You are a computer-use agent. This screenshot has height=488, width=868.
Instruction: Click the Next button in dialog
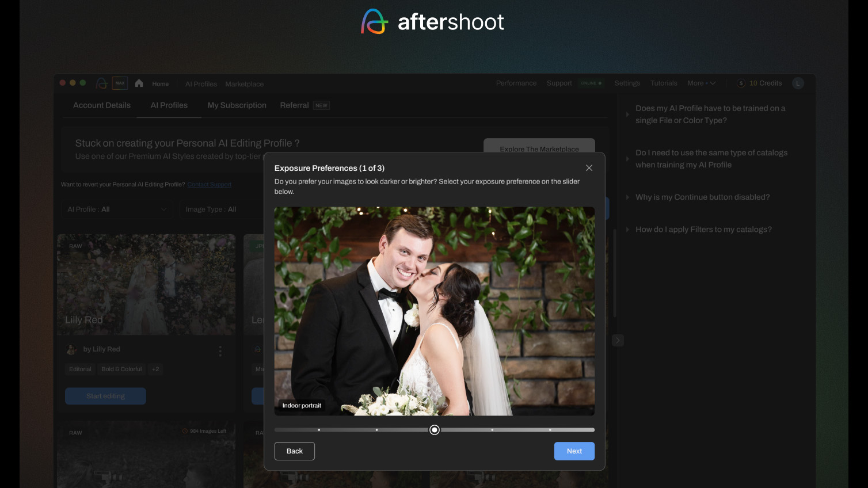tap(574, 451)
